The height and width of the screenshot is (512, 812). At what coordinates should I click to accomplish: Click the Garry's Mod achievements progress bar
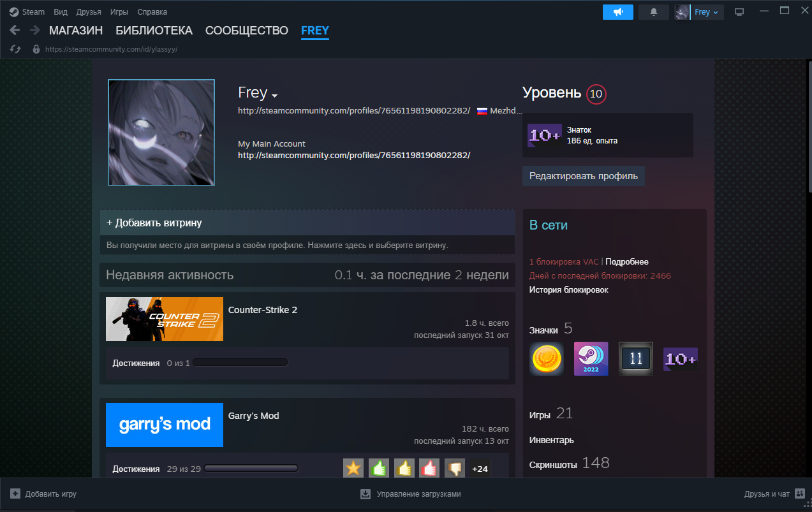click(251, 469)
